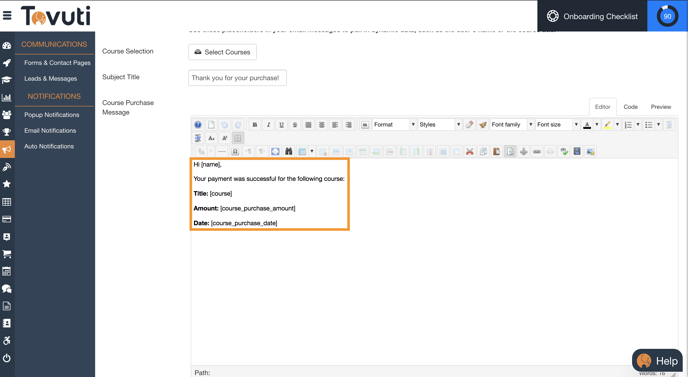The height and width of the screenshot is (377, 688).
Task: Open highlight color dropdown arrow
Action: tap(617, 125)
